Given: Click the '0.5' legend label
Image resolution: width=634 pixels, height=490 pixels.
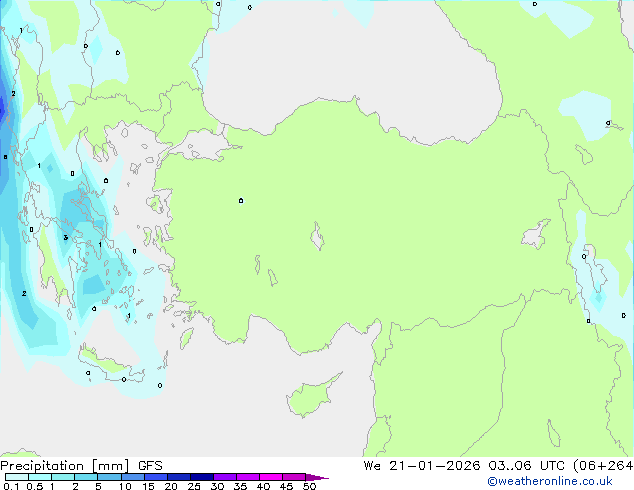Looking at the screenshot, I should pos(35,486).
